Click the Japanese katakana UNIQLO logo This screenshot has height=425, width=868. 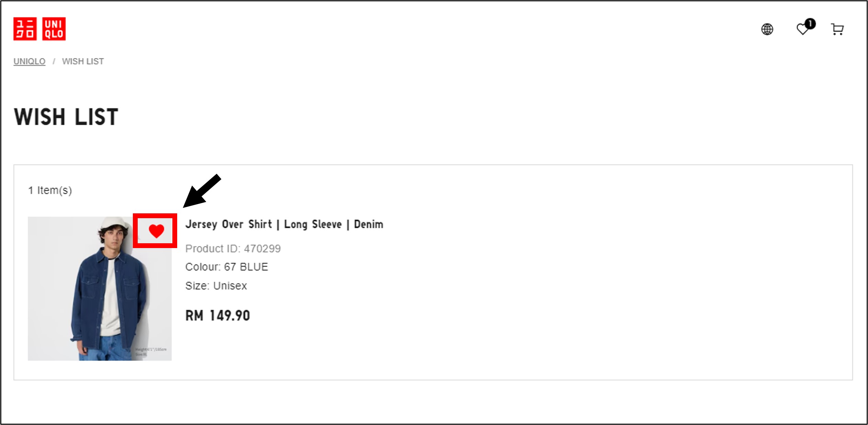25,29
